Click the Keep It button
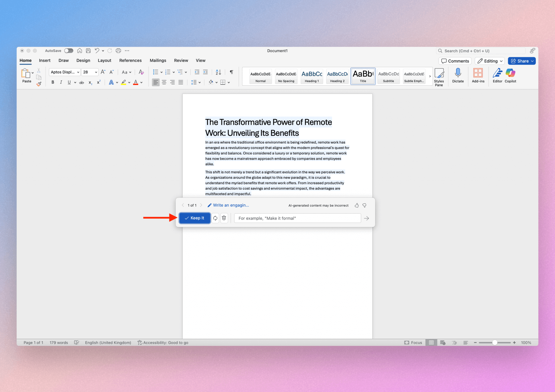This screenshot has width=555, height=392. pyautogui.click(x=194, y=218)
